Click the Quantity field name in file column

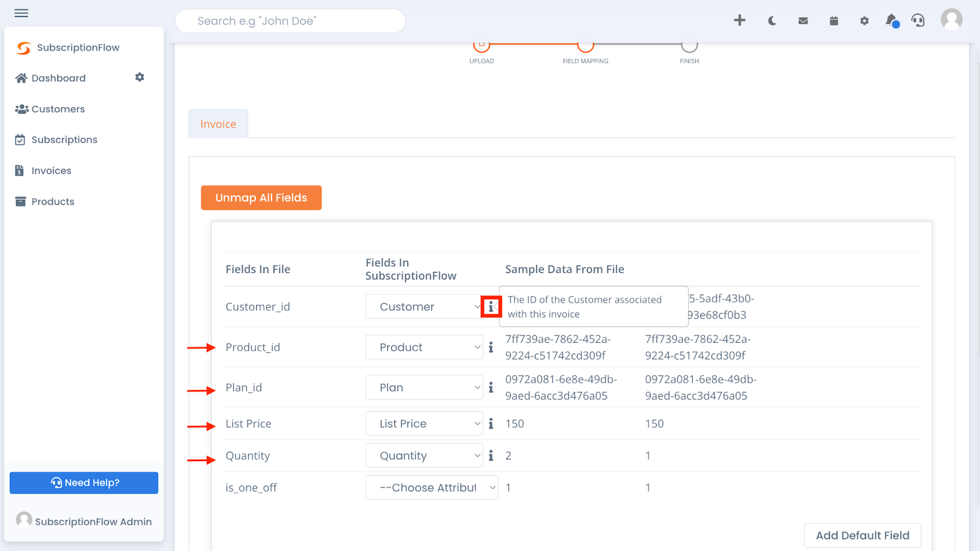247,455
